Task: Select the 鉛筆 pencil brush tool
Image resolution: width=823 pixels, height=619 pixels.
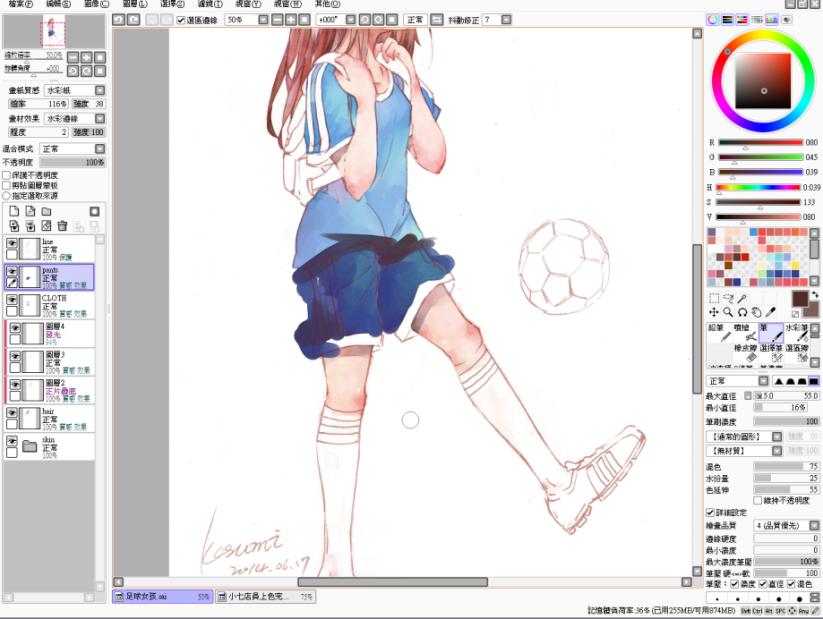Action: pyautogui.click(x=719, y=333)
